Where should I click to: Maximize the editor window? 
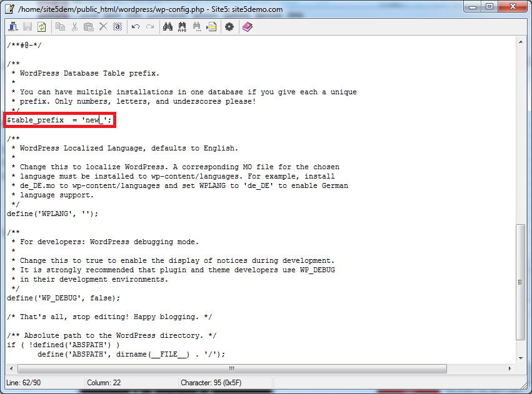pyautogui.click(x=489, y=7)
